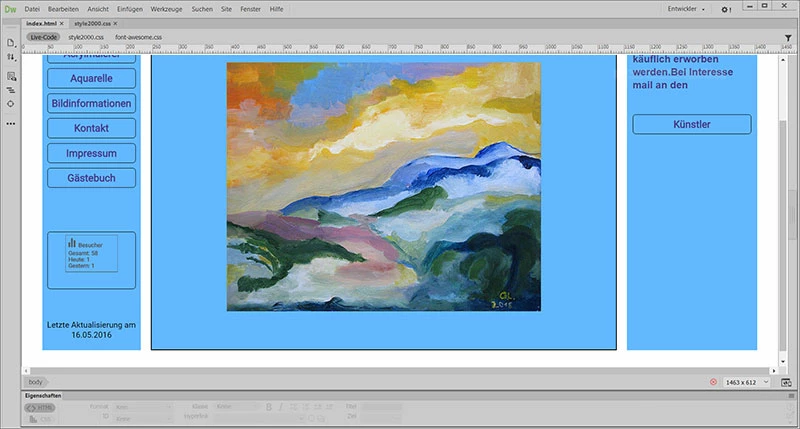Click the Bildinformationen page button
800x429 pixels.
point(91,104)
